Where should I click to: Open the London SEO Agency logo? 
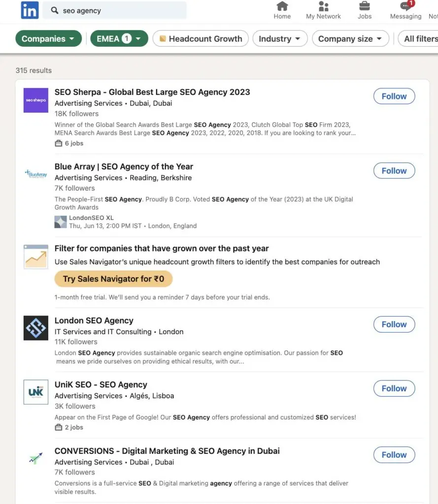point(36,328)
